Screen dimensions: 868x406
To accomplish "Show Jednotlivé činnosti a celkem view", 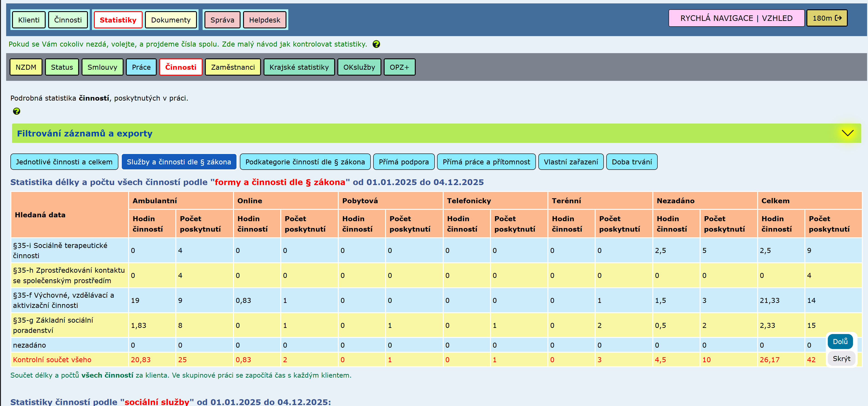I will (x=64, y=162).
